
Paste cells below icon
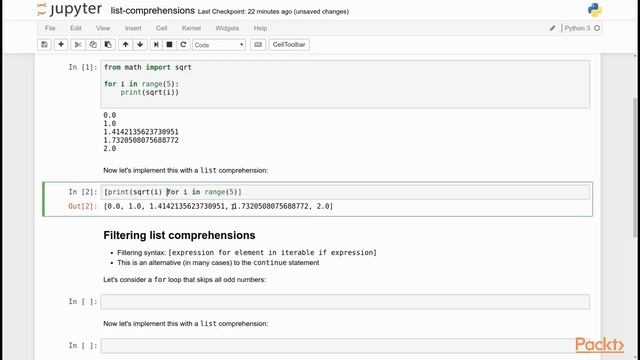point(108,44)
